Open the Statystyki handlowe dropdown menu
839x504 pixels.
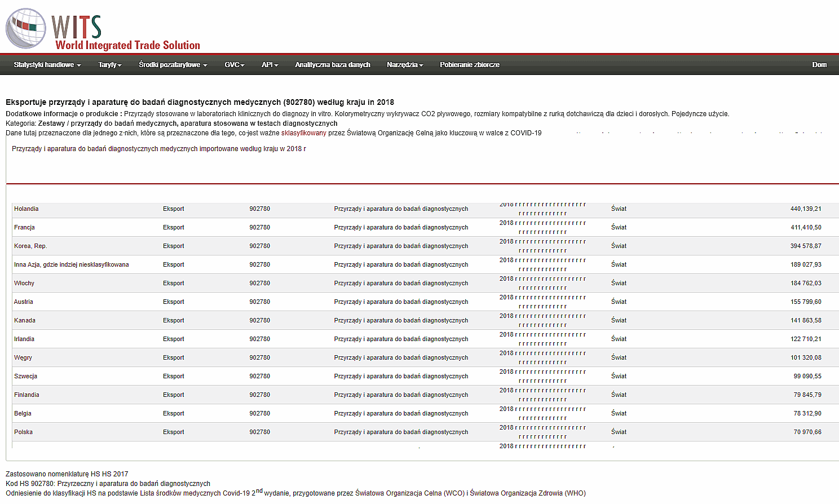coord(47,65)
